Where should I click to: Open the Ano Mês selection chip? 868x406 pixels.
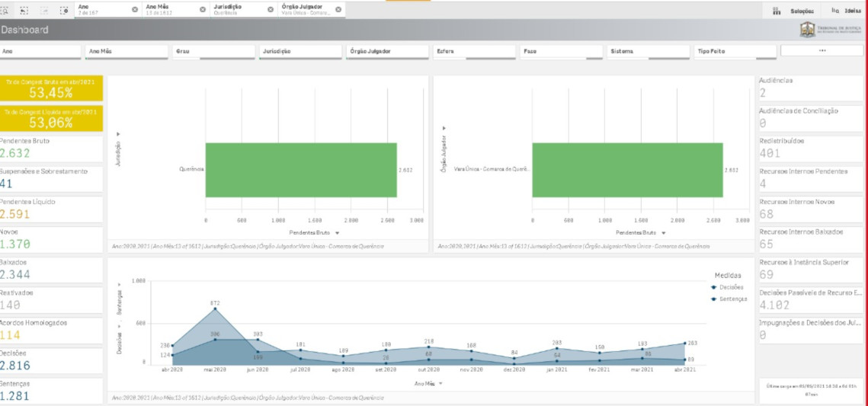170,10
